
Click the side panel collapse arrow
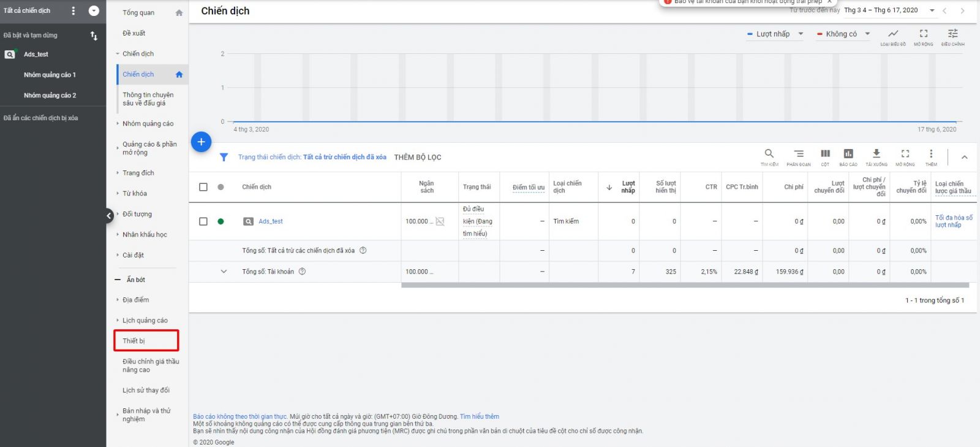(109, 215)
